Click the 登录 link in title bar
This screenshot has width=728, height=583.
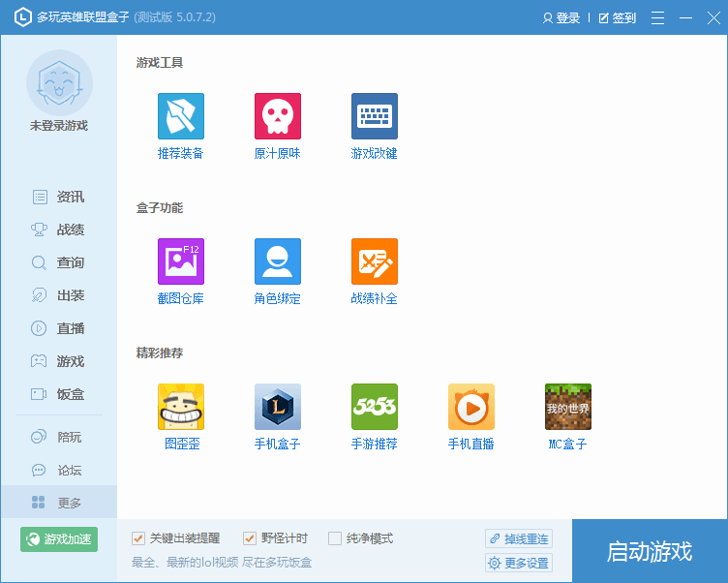(x=561, y=18)
